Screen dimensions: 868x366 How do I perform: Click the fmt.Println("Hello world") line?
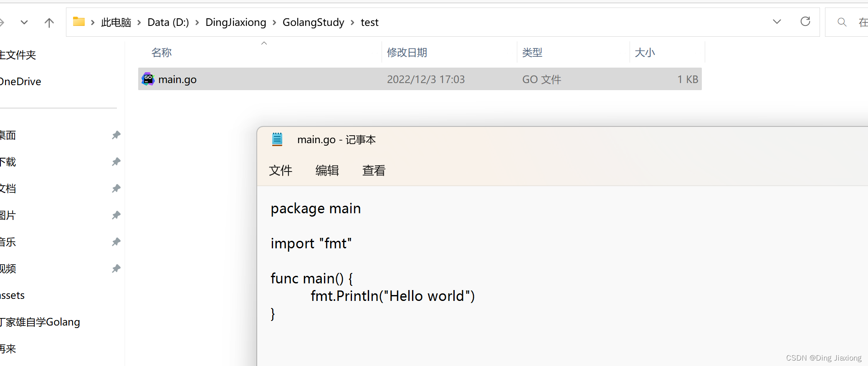(x=393, y=296)
